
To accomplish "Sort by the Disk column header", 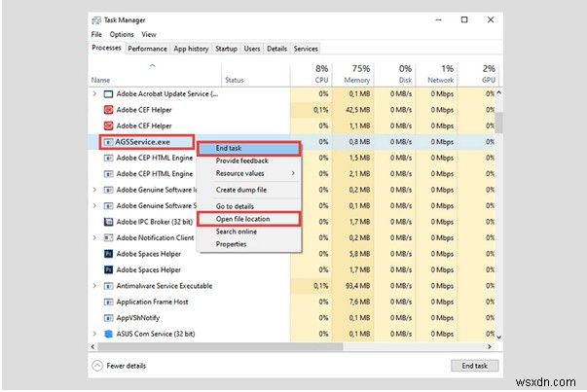I will (395, 75).
